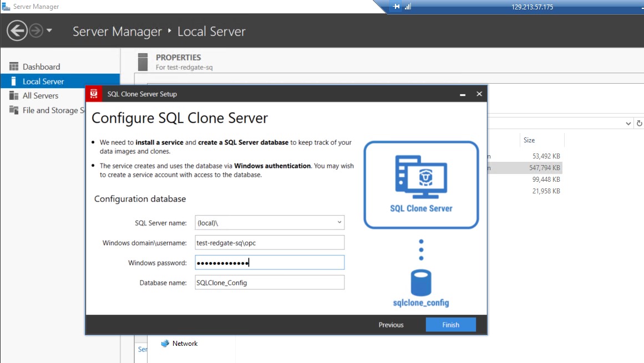This screenshot has height=363, width=644.
Task: Click the Network icon in Server Manager
Action: click(x=165, y=343)
